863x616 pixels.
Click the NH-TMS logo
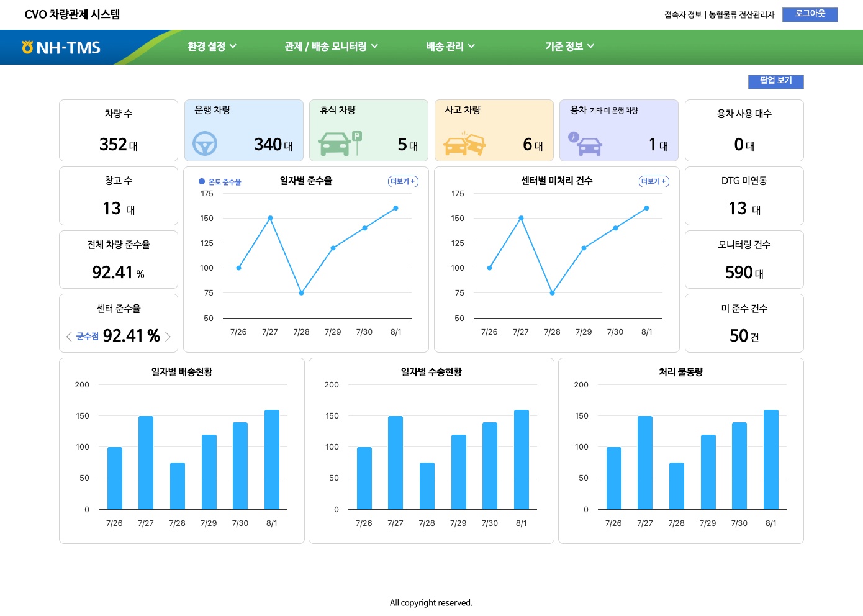pyautogui.click(x=61, y=47)
